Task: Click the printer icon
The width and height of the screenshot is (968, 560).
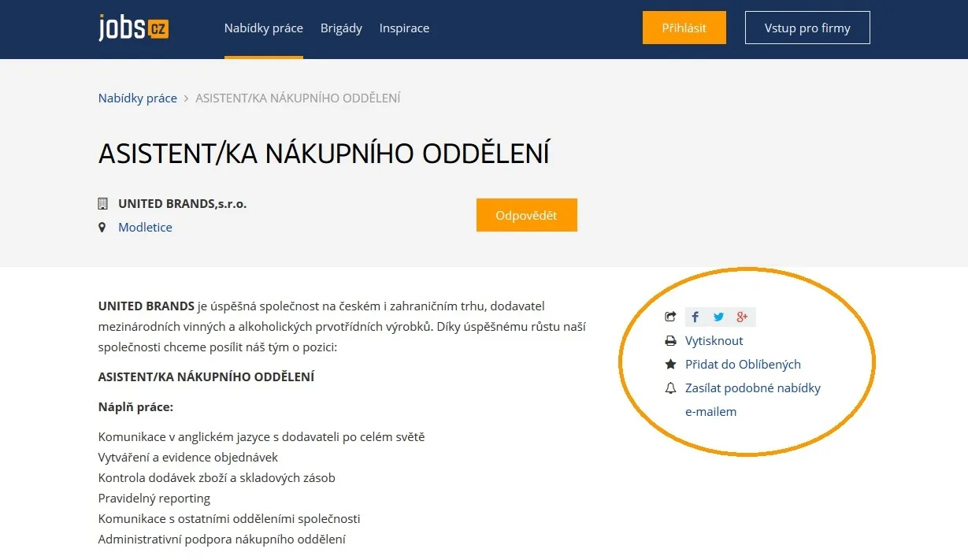Action: click(x=670, y=341)
